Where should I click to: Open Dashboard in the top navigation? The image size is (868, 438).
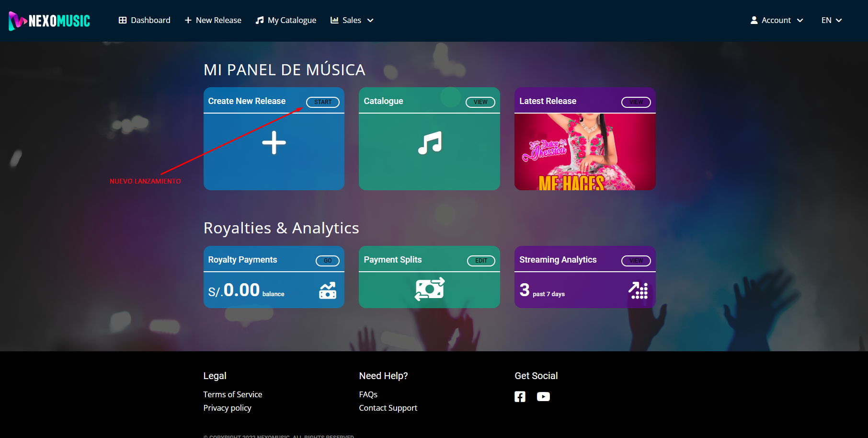145,20
